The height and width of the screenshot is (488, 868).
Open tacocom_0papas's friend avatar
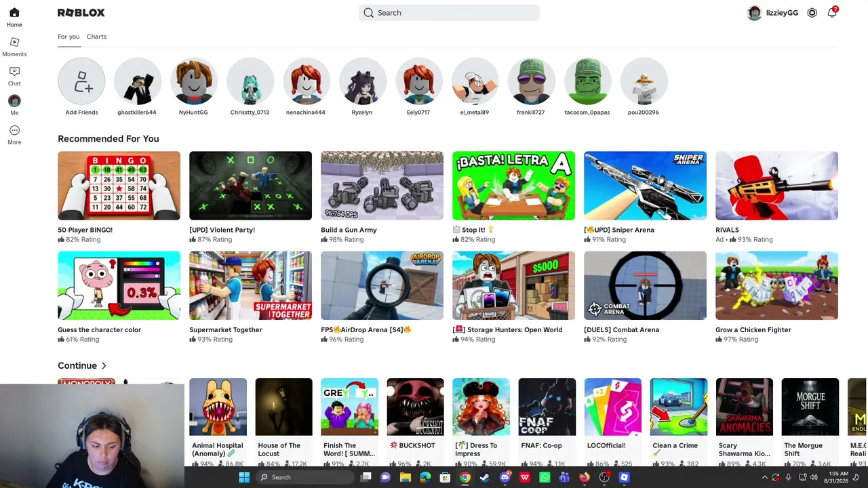(x=588, y=81)
